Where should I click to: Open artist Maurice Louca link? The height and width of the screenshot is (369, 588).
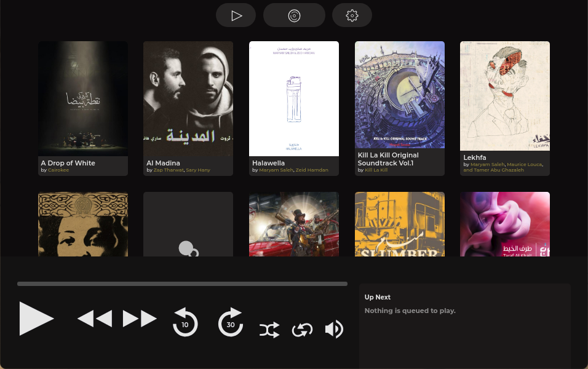pos(524,164)
